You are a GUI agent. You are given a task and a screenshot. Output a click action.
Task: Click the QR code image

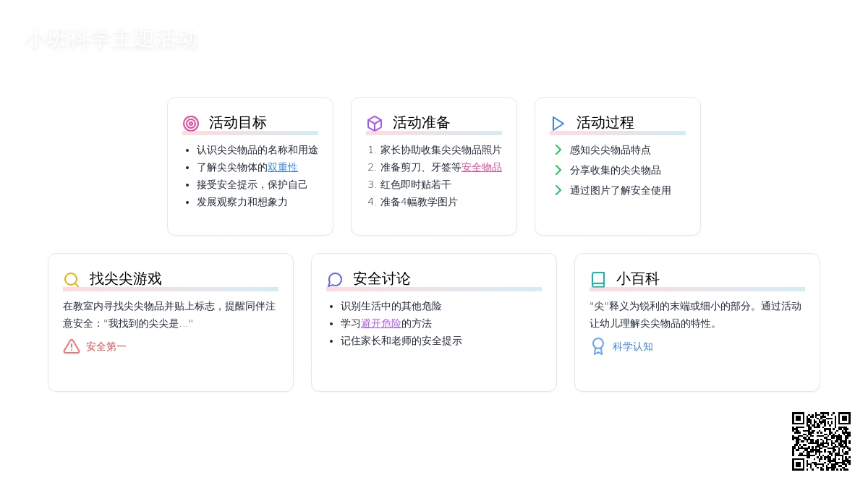click(x=821, y=441)
